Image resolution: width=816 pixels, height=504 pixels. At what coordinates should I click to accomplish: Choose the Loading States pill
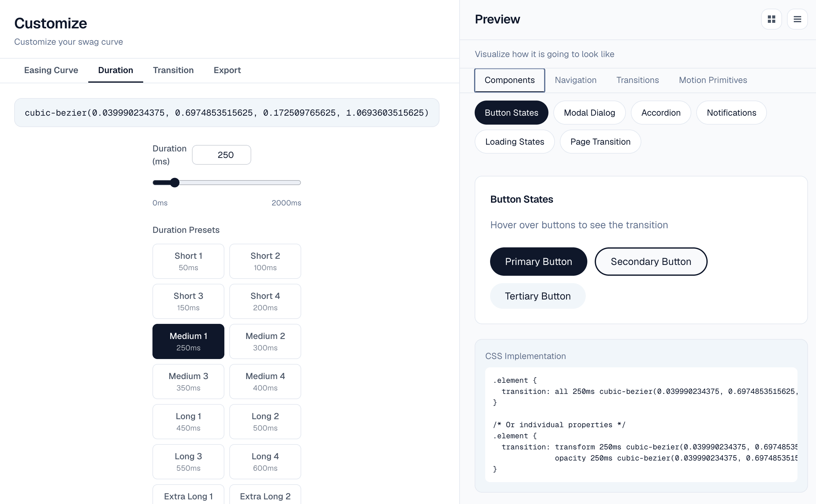(514, 142)
